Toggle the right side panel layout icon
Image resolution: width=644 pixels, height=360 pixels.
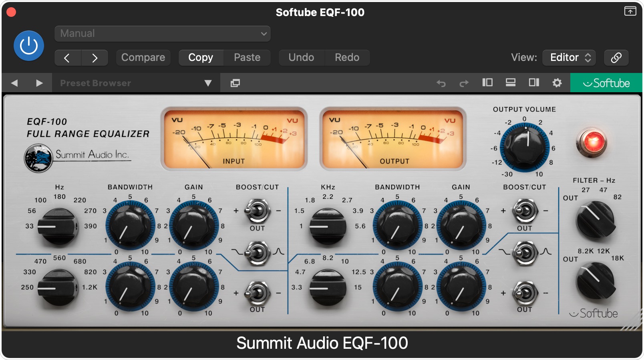(534, 83)
